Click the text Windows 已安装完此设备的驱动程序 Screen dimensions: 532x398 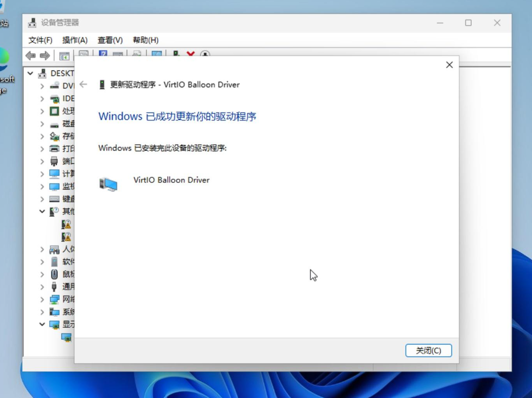(162, 148)
